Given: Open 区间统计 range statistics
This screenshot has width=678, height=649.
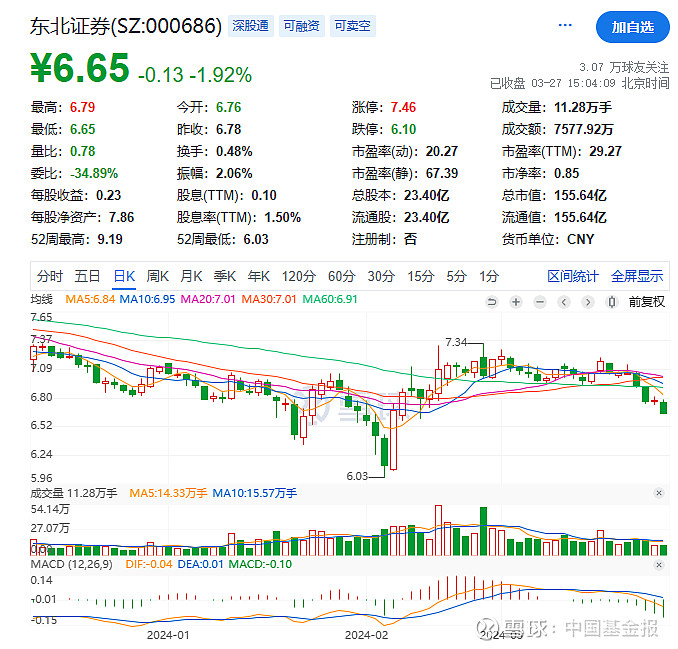Looking at the screenshot, I should (573, 276).
